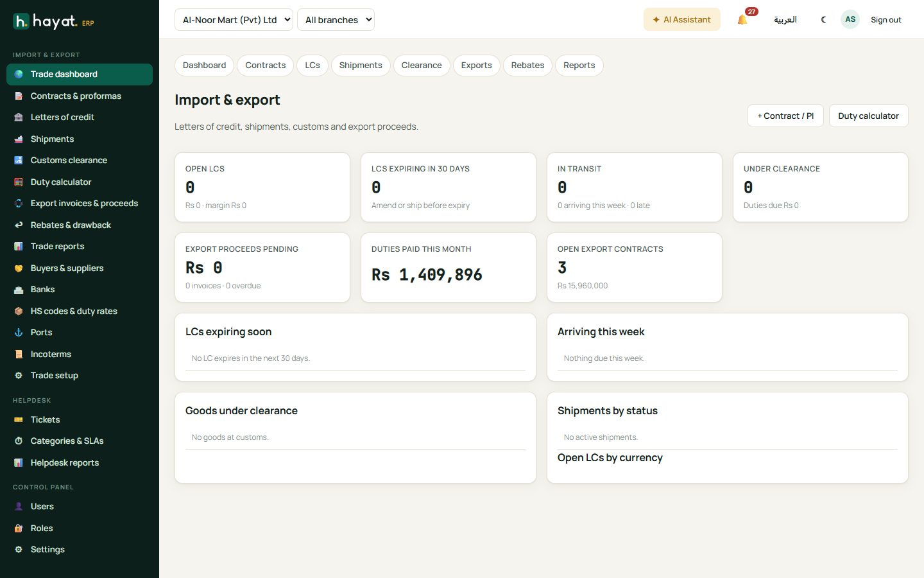Click the Buyers & suppliers icon
Image resolution: width=924 pixels, height=578 pixels.
click(x=19, y=268)
